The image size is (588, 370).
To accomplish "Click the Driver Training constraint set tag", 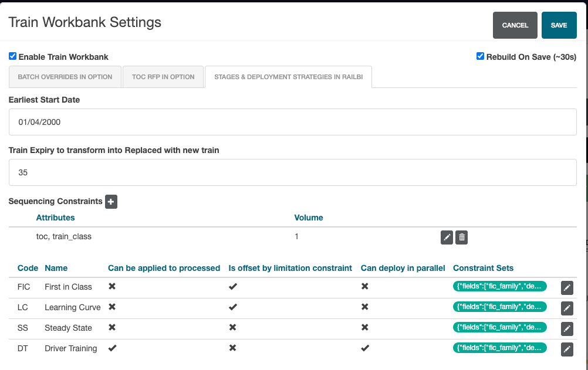I will pos(499,348).
